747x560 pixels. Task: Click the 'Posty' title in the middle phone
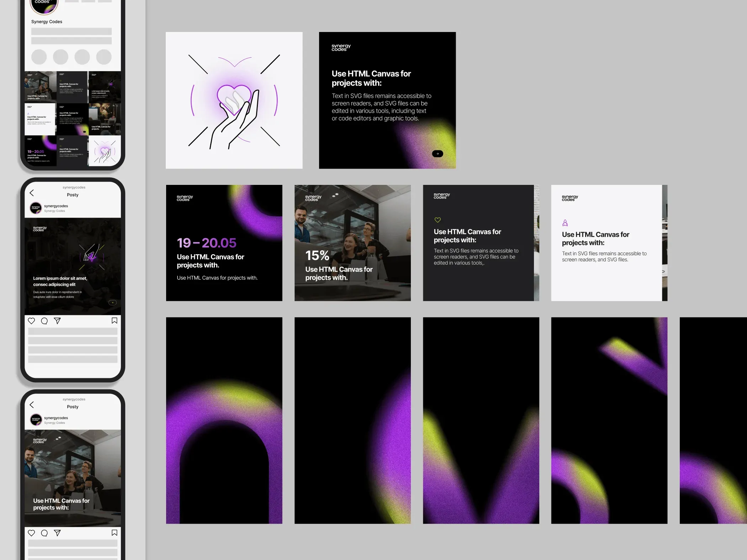pos(73,195)
